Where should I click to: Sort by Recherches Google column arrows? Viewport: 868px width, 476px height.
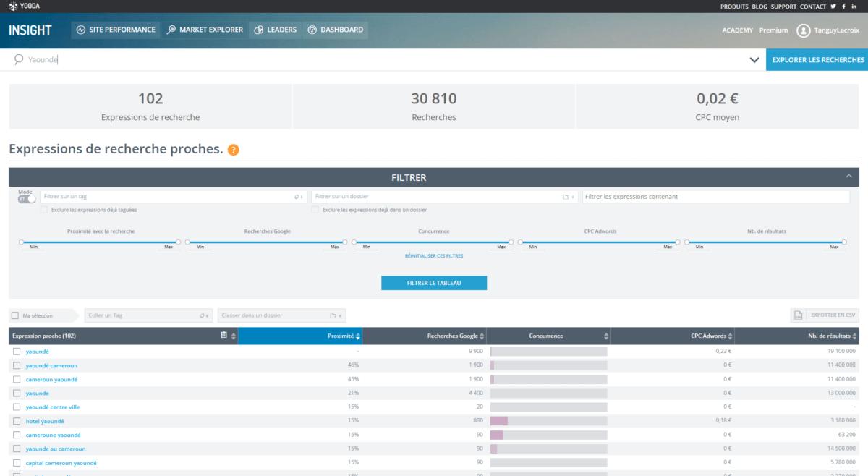pos(482,336)
